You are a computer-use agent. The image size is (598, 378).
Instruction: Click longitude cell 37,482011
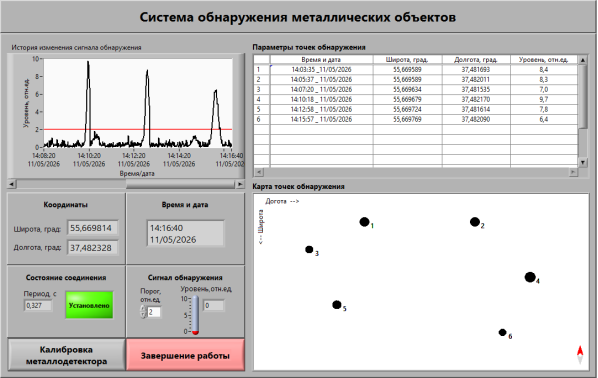(476, 79)
